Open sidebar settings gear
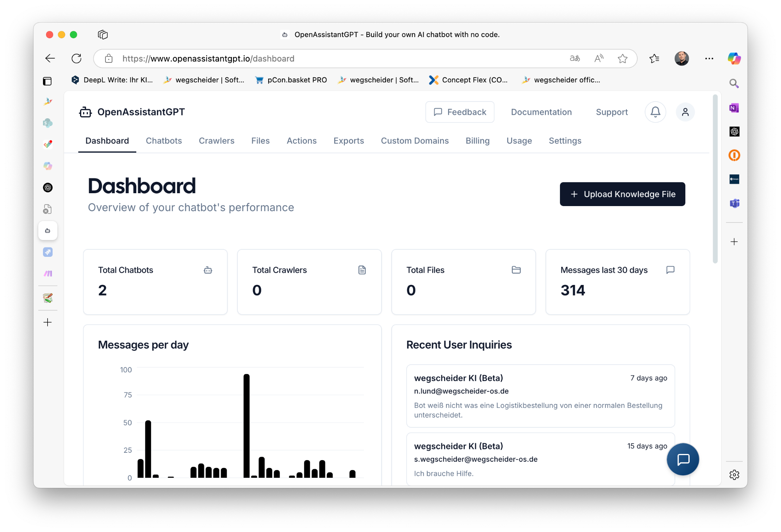 pos(734,475)
